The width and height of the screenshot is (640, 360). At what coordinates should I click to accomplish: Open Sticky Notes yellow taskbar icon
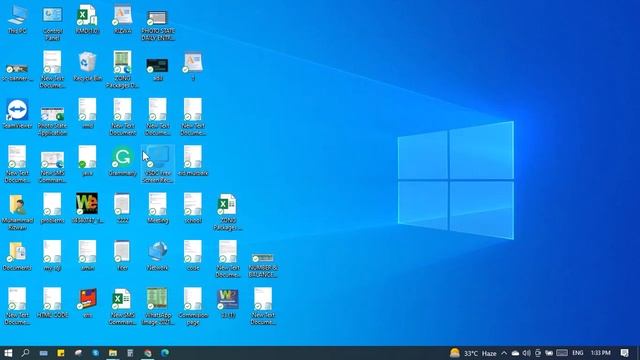pos(61,353)
